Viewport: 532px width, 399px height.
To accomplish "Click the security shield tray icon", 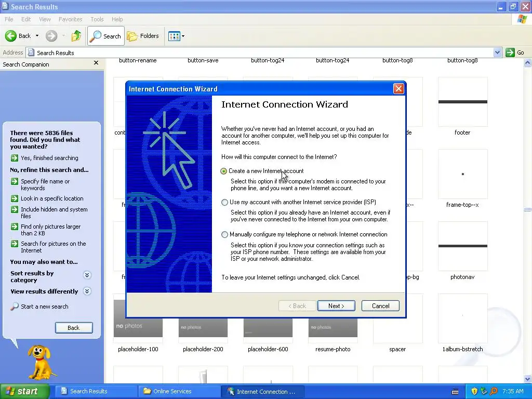I will click(x=474, y=392).
